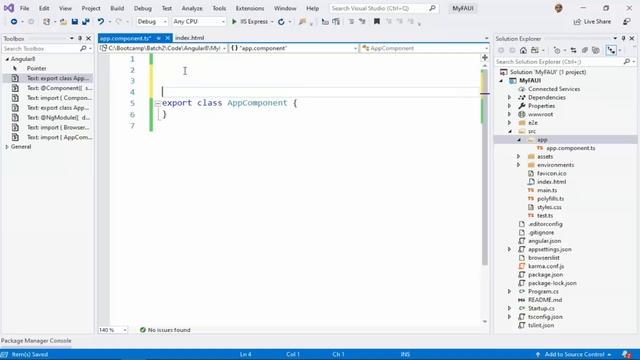Close the app.component.ts tab

[167, 38]
